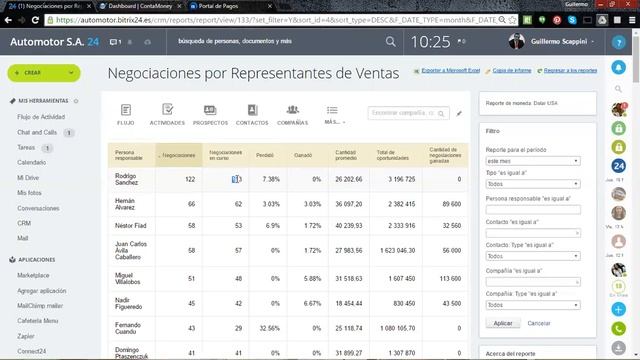Open the Contactos CRM icon
Image resolution: width=640 pixels, height=360 pixels.
[x=252, y=114]
